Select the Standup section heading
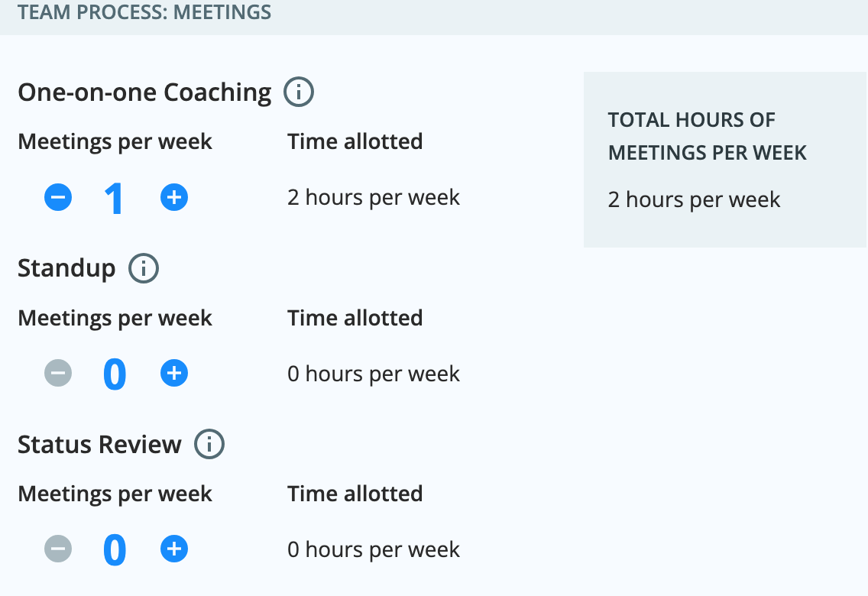The image size is (868, 596). (x=66, y=269)
